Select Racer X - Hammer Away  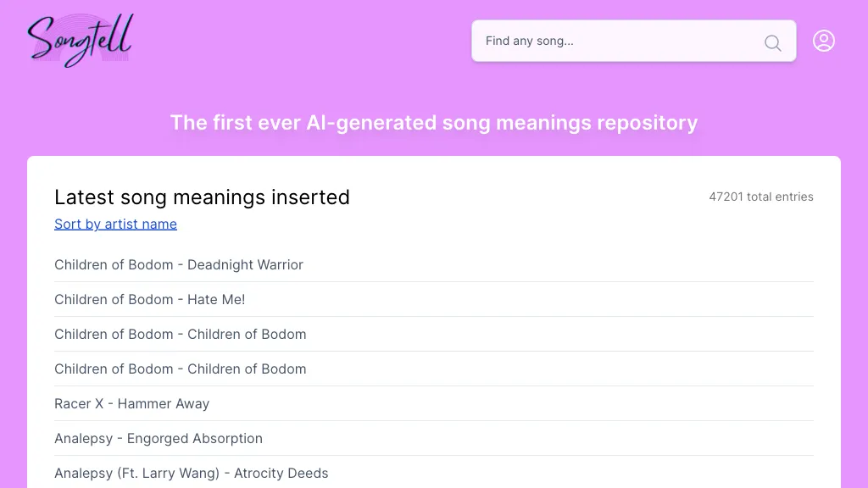(131, 403)
